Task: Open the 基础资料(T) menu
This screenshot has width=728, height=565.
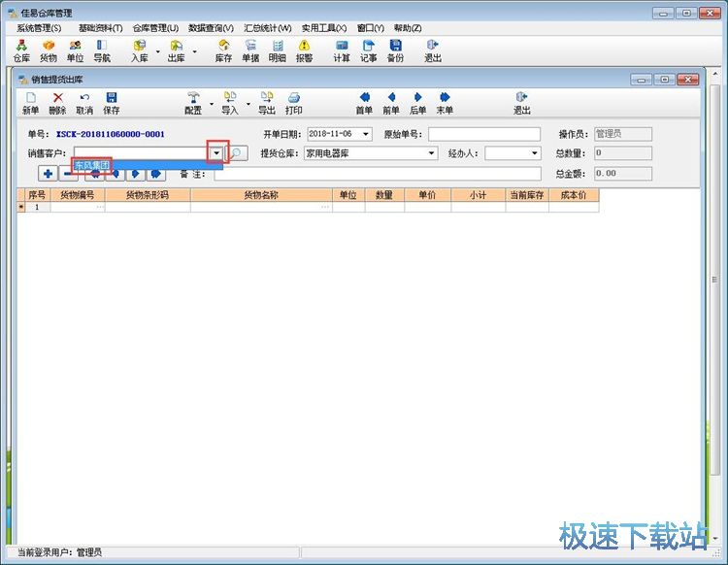Action: 100,28
